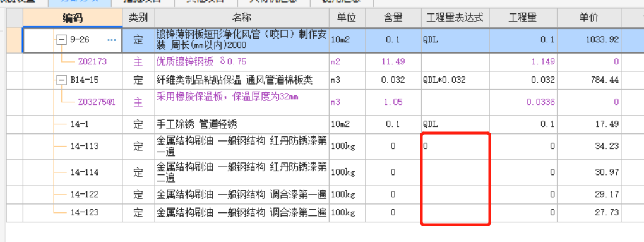Collapse the 9-26 quota row
This screenshot has width=644, height=242.
tap(61, 40)
